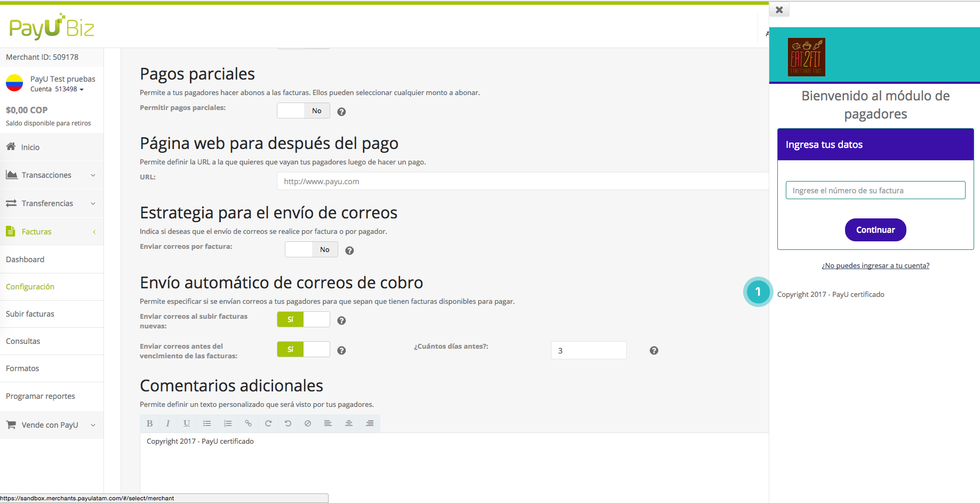Apply italic formatting in the editor toolbar
This screenshot has height=503, width=980.
pyautogui.click(x=168, y=423)
